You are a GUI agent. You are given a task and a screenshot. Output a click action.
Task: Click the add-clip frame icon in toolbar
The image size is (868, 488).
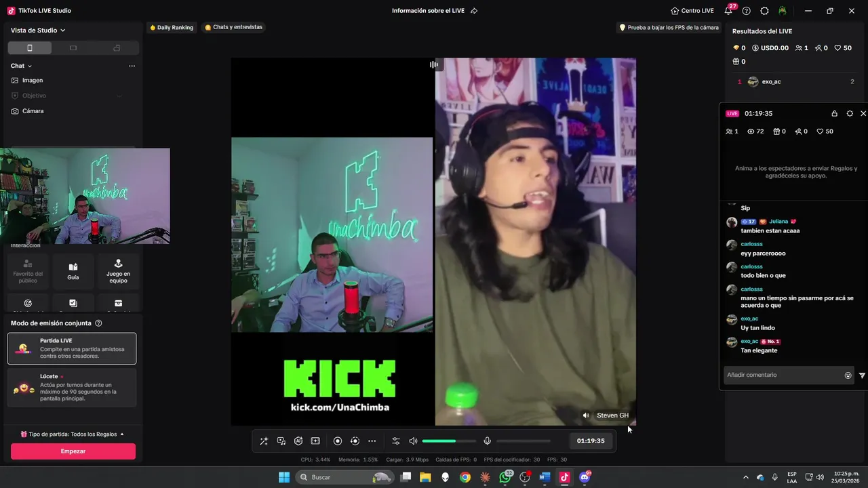point(315,441)
